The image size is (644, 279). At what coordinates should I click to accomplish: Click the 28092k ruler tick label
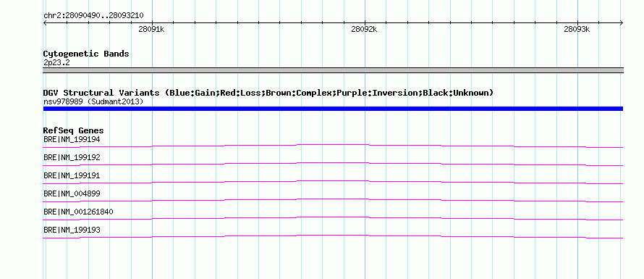pos(364,29)
